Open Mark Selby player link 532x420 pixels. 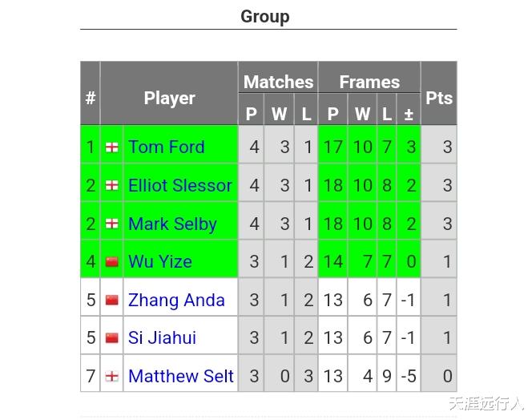tap(172, 224)
